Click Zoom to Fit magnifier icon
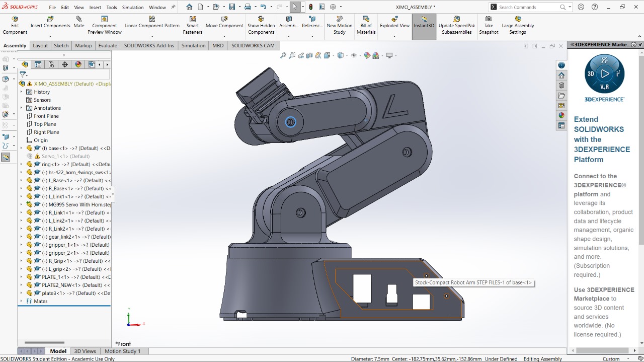Screen dimensions: 644x362 (283, 55)
